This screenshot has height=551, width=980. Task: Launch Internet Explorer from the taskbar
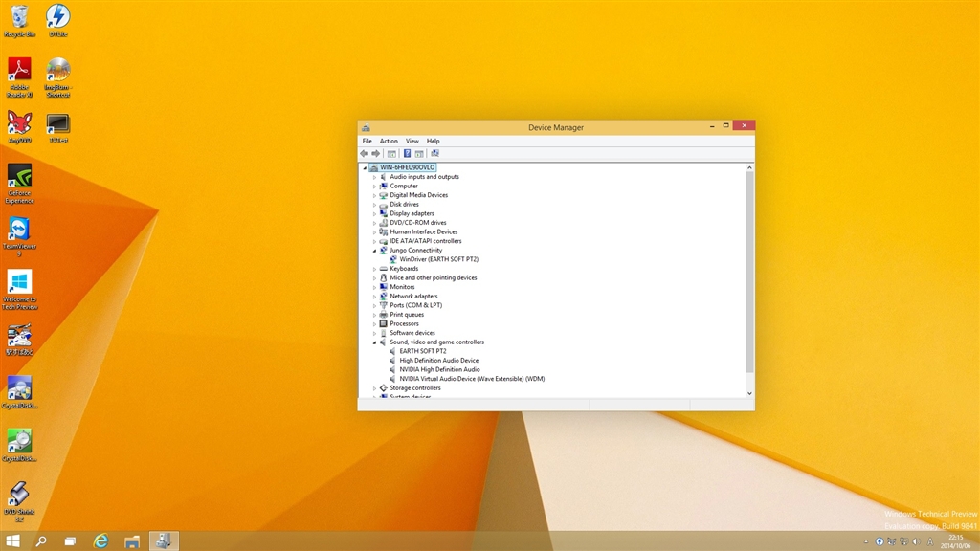101,541
